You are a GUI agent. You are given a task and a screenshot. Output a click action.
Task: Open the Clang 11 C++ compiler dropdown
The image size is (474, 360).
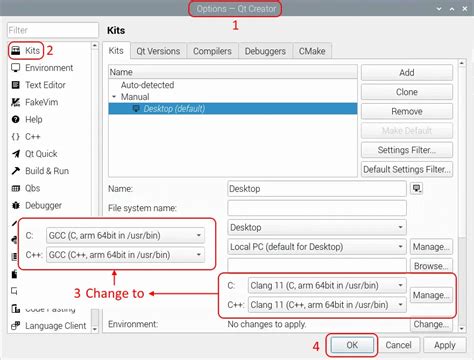pyautogui.click(x=327, y=305)
